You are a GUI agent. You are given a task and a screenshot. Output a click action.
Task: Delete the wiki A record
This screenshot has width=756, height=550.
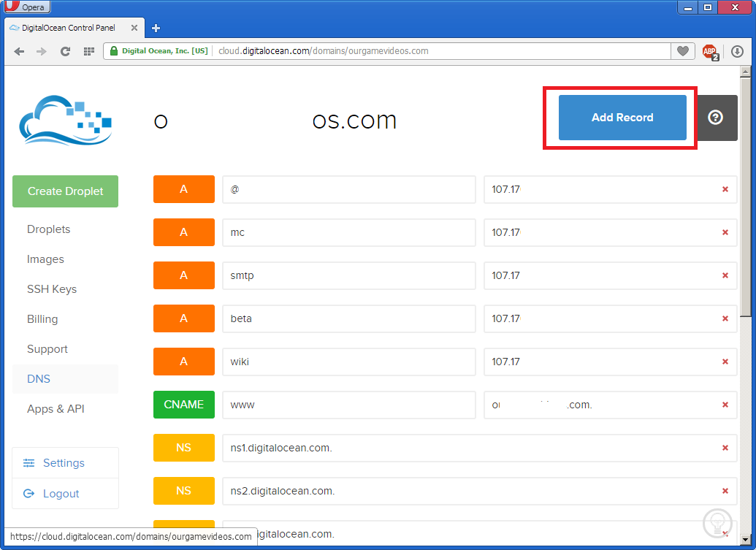[x=725, y=362]
